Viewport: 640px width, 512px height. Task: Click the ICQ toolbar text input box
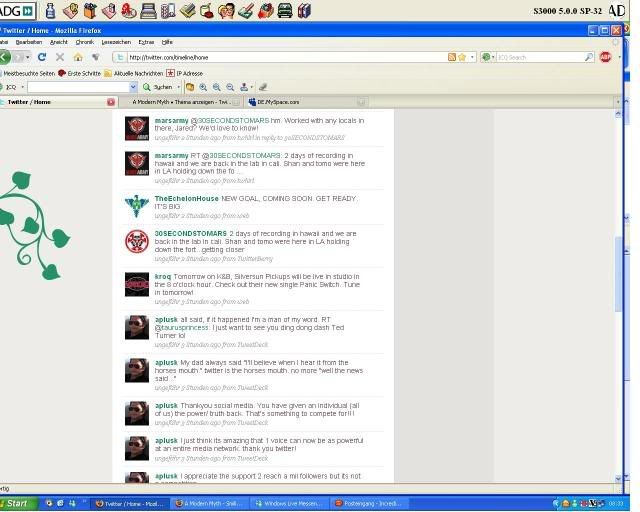(78, 87)
